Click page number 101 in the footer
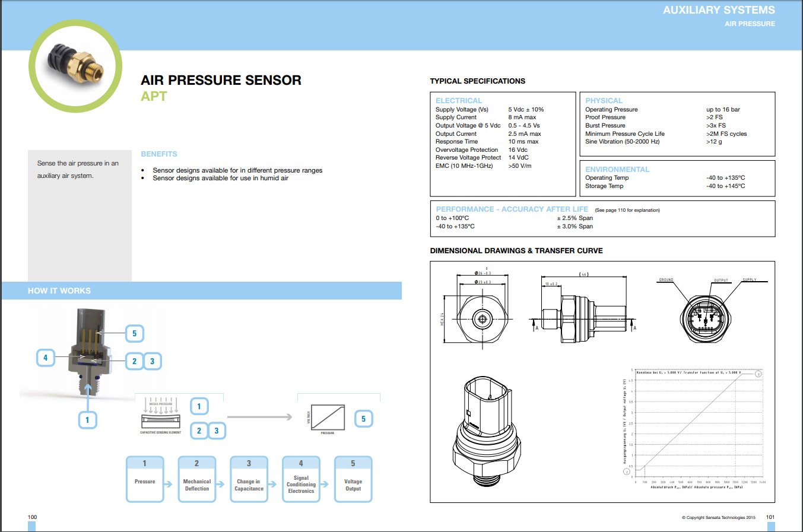The height and width of the screenshot is (532, 803). tap(770, 517)
